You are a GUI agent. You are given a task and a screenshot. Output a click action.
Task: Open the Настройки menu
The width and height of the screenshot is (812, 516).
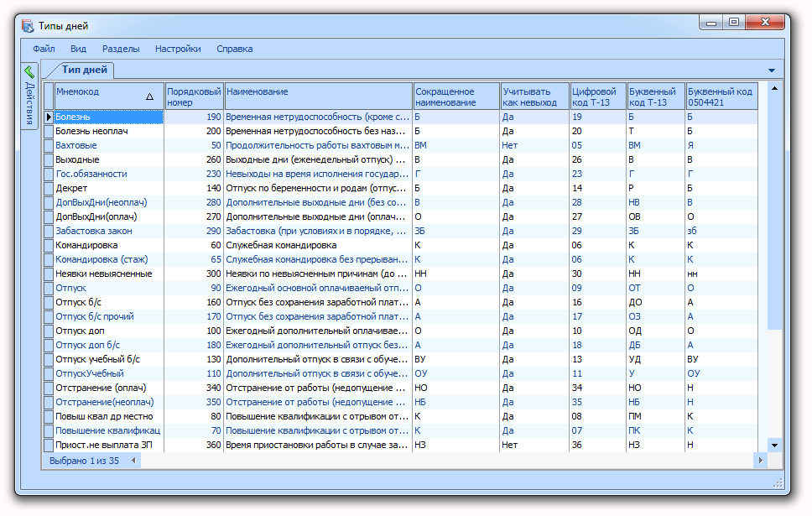pyautogui.click(x=178, y=49)
